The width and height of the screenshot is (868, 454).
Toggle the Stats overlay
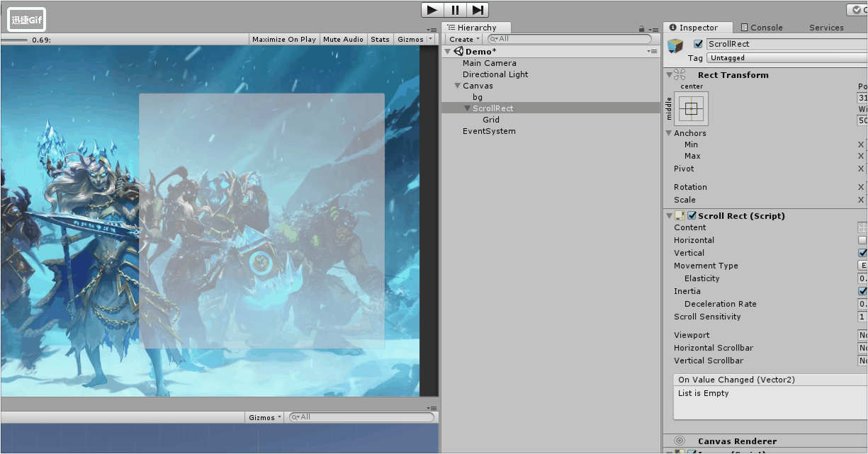pos(380,40)
